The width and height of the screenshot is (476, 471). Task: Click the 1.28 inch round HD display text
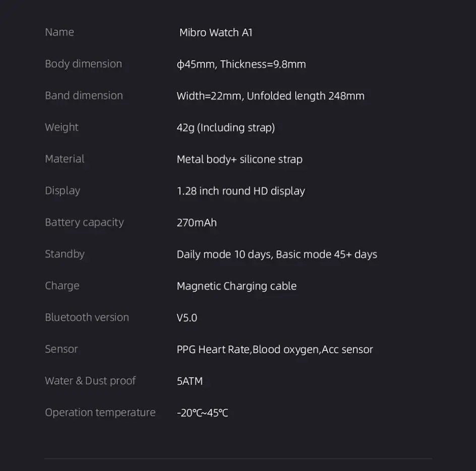tap(241, 191)
